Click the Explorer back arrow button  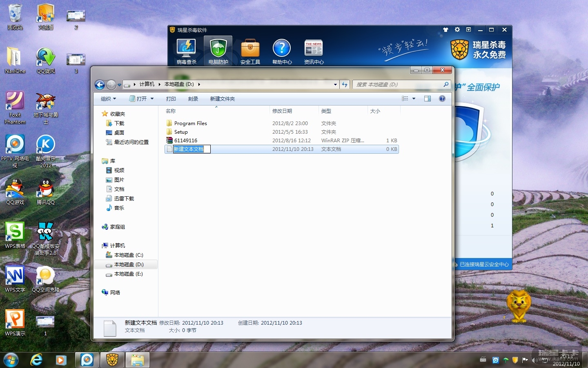(x=100, y=85)
